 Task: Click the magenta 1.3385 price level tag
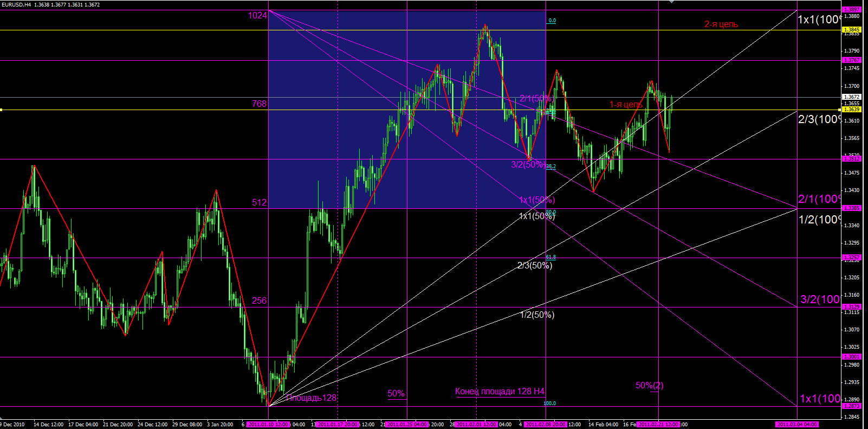pyautogui.click(x=852, y=208)
